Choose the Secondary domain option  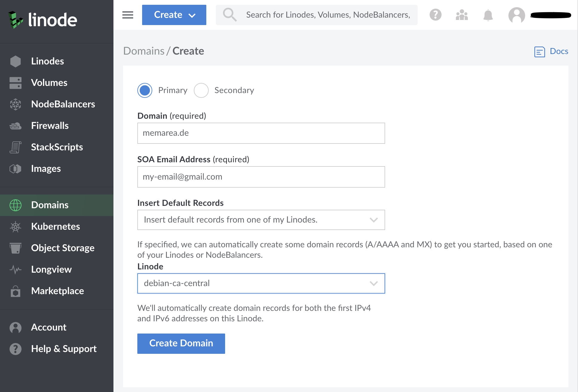click(x=201, y=90)
